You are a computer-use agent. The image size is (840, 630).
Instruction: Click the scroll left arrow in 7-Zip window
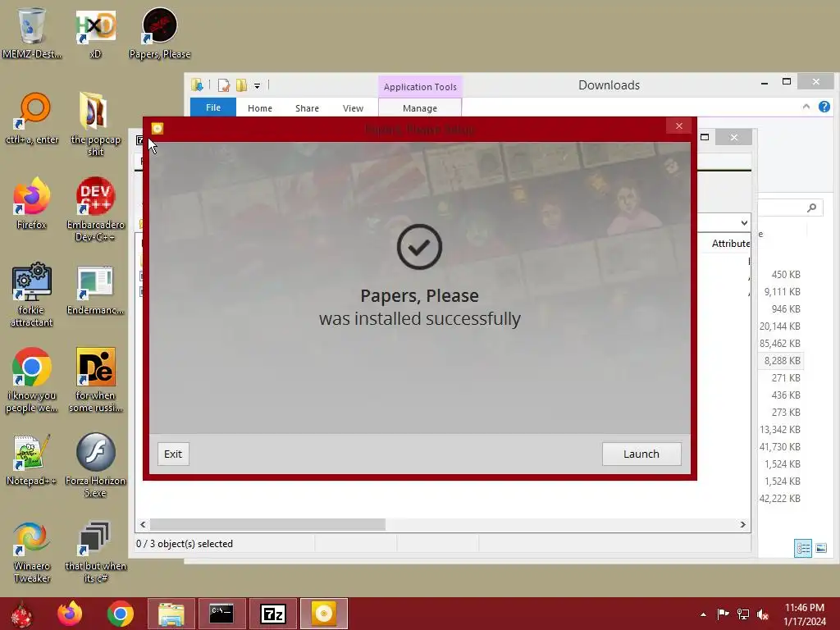point(143,524)
